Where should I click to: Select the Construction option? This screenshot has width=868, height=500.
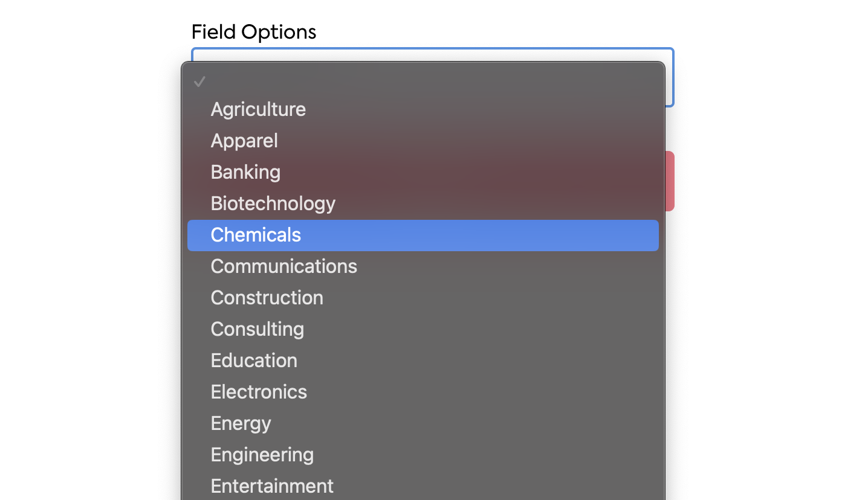pos(267,298)
